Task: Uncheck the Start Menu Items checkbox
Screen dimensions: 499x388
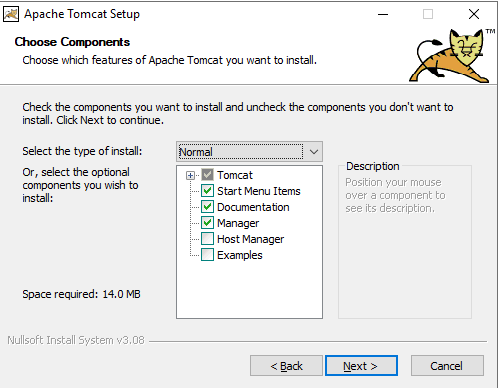Action: click(x=207, y=191)
